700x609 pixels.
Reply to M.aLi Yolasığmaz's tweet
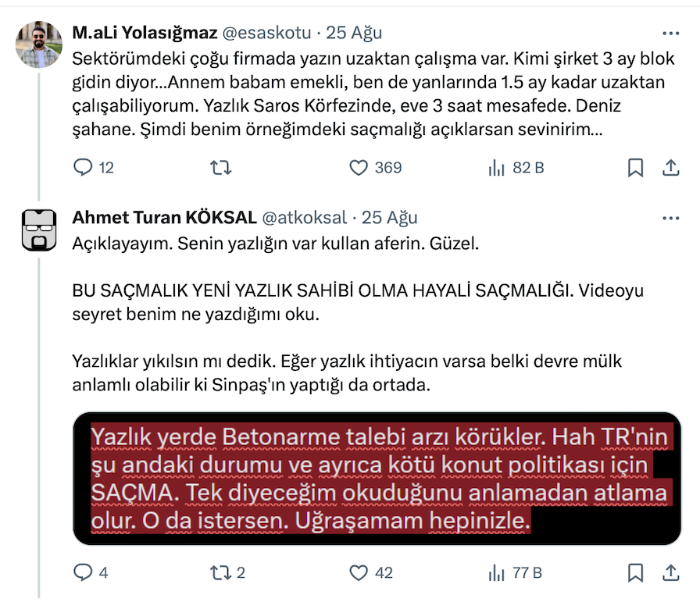pyautogui.click(x=83, y=168)
